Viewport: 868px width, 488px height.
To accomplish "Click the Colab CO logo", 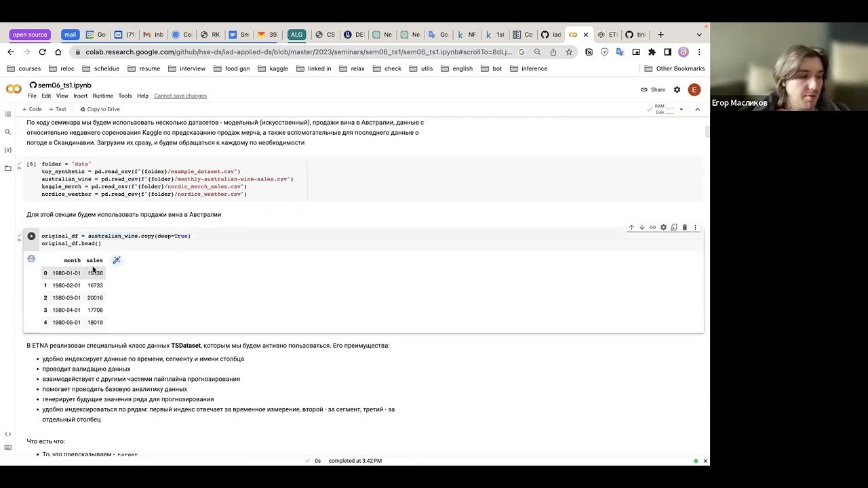I will [13, 89].
